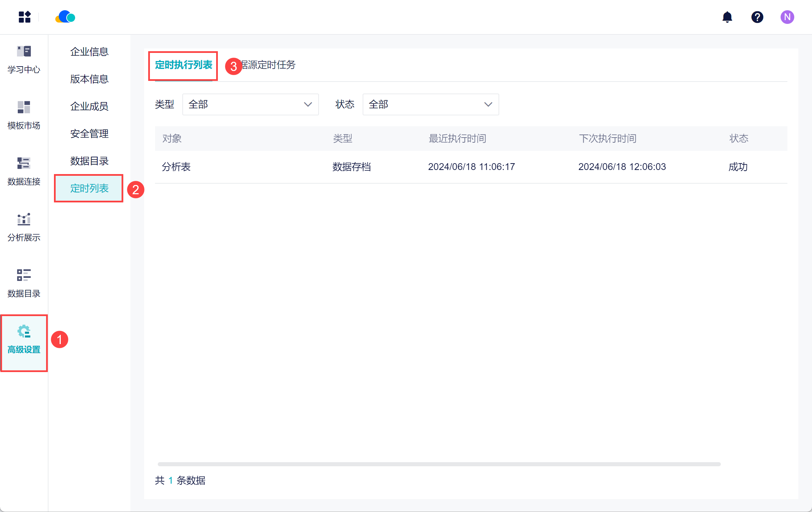812x512 pixels.
Task: Expand the 类型 dropdown
Action: point(250,104)
